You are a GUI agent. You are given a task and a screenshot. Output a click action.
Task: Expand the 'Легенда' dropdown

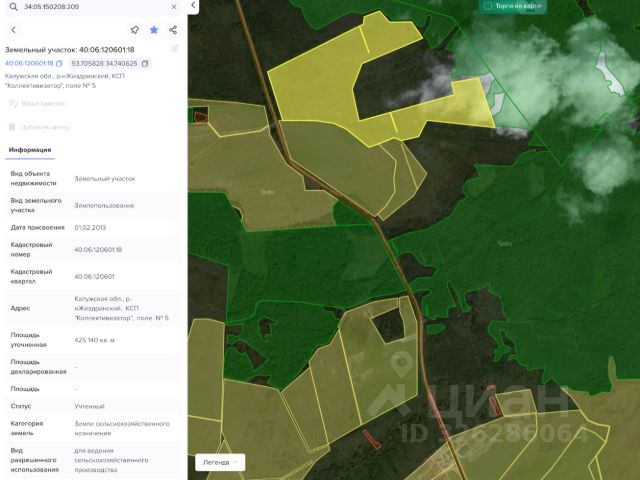pyautogui.click(x=220, y=462)
